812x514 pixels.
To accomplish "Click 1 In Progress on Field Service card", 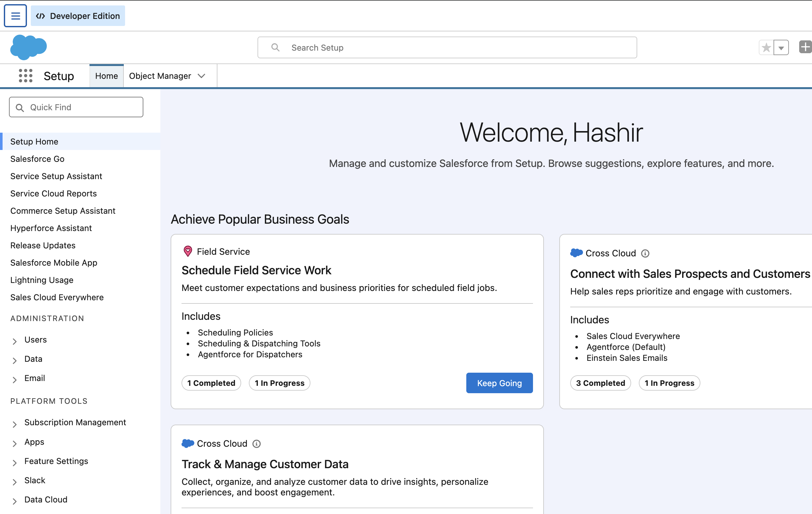I will [x=280, y=383].
